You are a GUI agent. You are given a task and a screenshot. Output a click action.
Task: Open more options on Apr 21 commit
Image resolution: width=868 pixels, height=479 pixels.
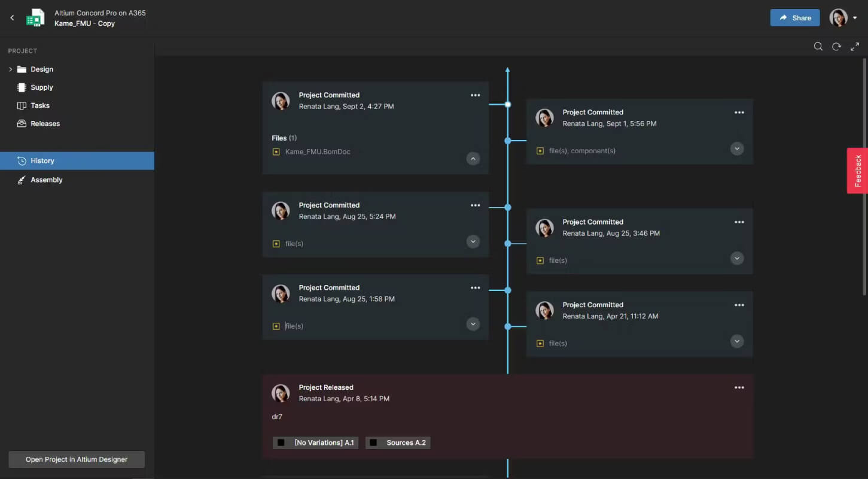pos(739,305)
